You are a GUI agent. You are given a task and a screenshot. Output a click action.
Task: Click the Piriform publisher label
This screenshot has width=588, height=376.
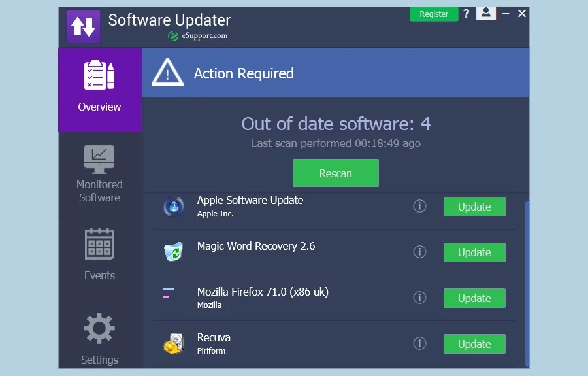(x=212, y=351)
